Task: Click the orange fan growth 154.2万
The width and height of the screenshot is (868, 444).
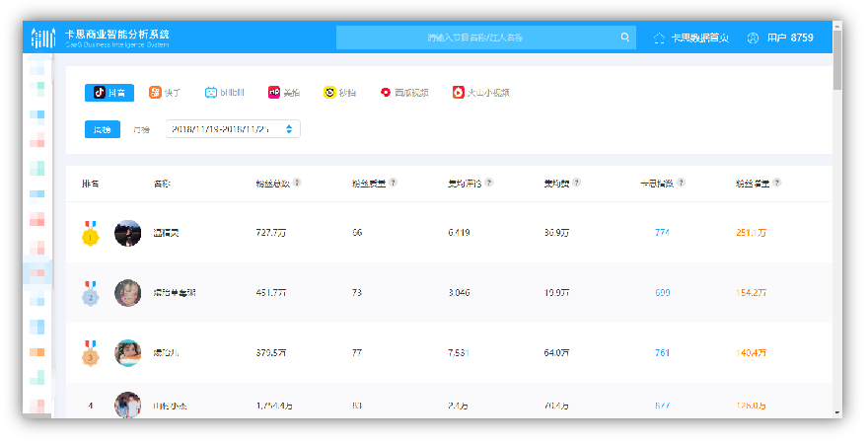Action: coord(752,293)
